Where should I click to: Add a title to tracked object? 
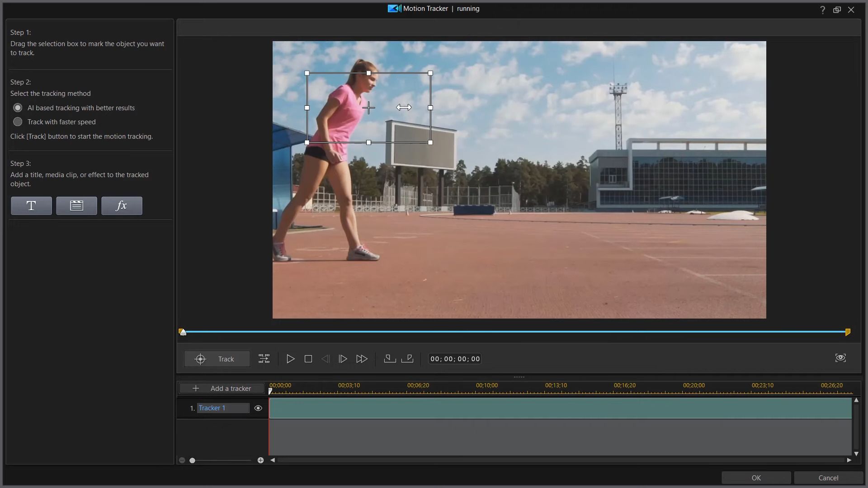(31, 206)
